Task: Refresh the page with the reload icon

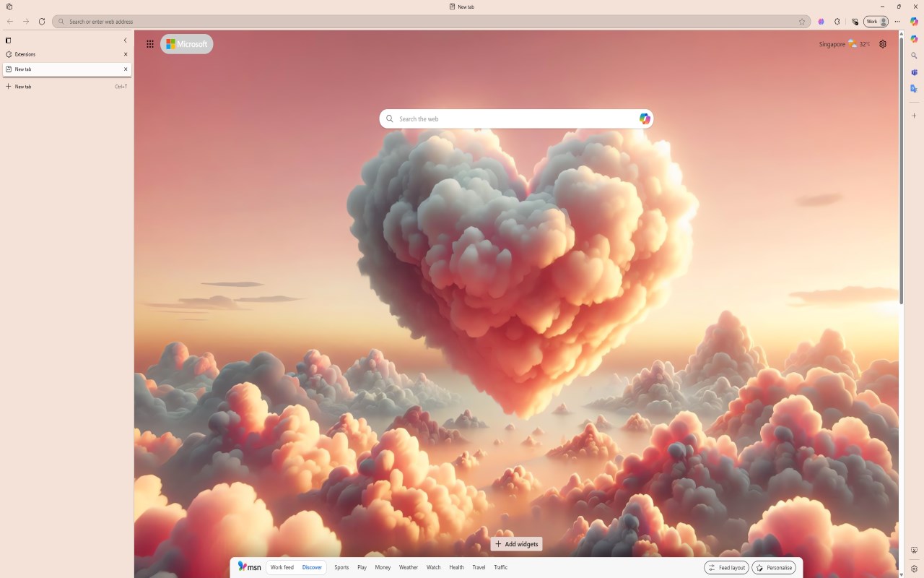Action: tap(42, 22)
